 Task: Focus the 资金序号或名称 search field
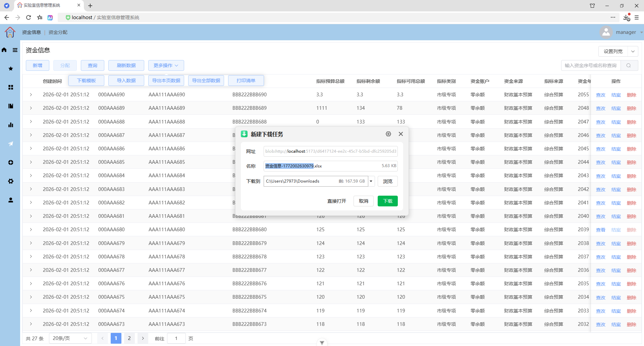(x=591, y=65)
